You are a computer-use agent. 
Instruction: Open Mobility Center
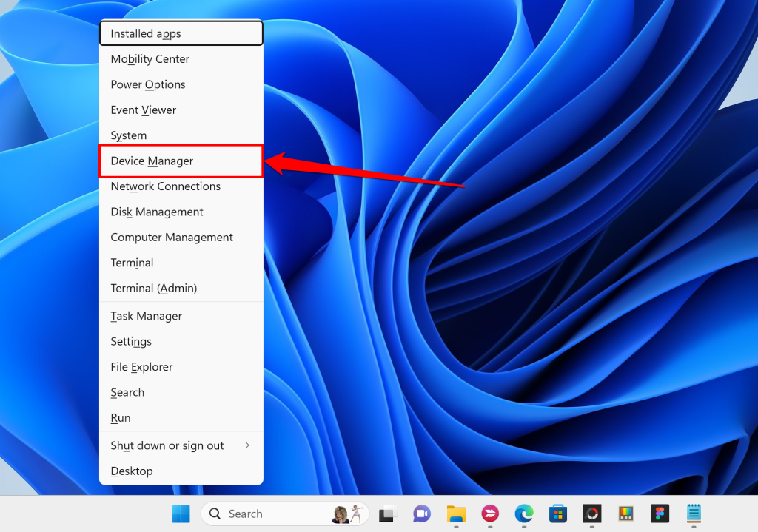[x=181, y=59]
